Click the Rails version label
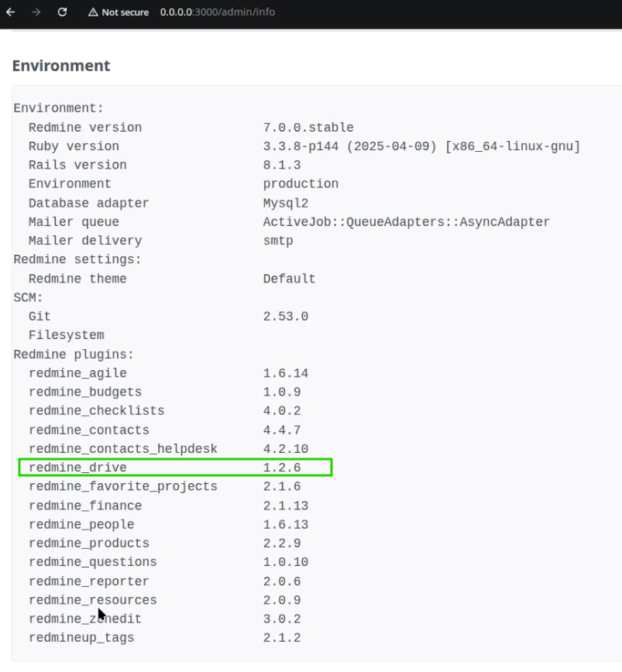Image resolution: width=622 pixels, height=672 pixels. (77, 165)
